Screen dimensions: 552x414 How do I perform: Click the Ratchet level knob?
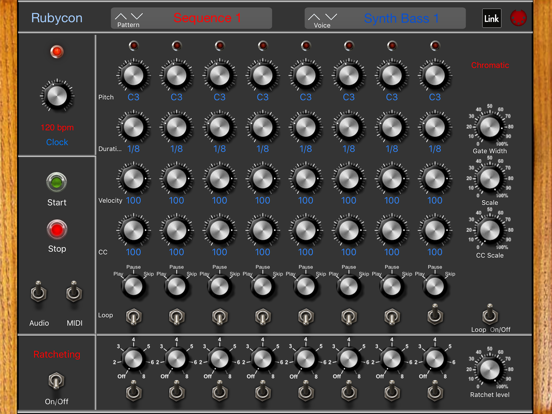[x=489, y=370]
